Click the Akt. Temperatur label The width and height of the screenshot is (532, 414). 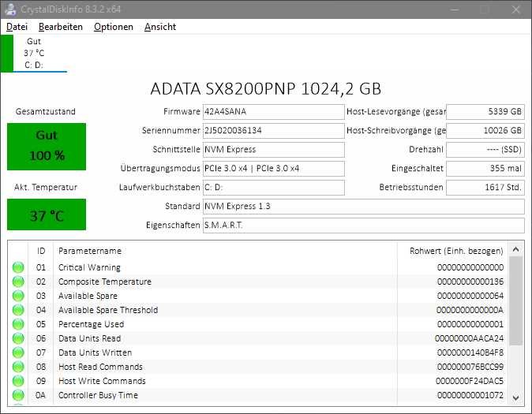tap(46, 187)
